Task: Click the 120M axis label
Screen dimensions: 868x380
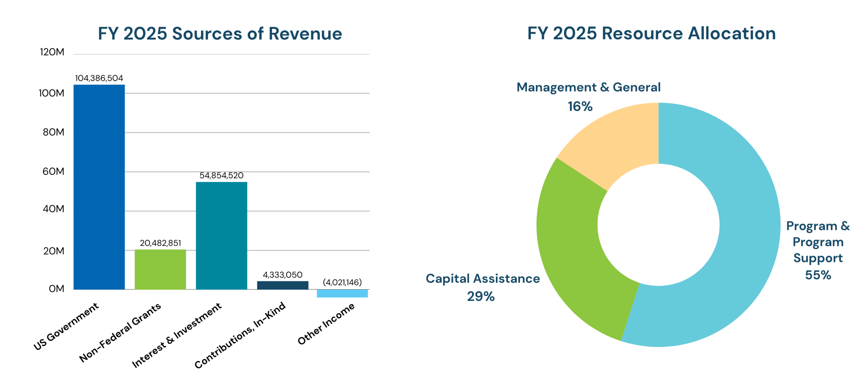Action: coord(52,52)
